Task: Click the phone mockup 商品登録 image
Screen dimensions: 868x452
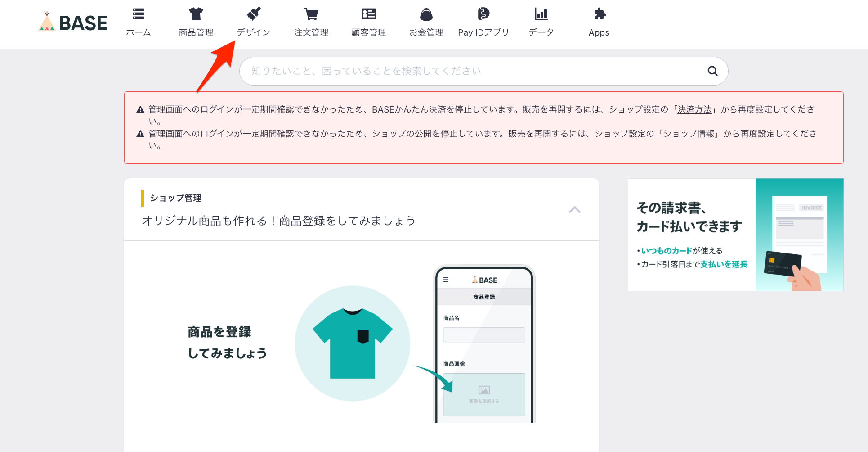Action: pos(484,344)
